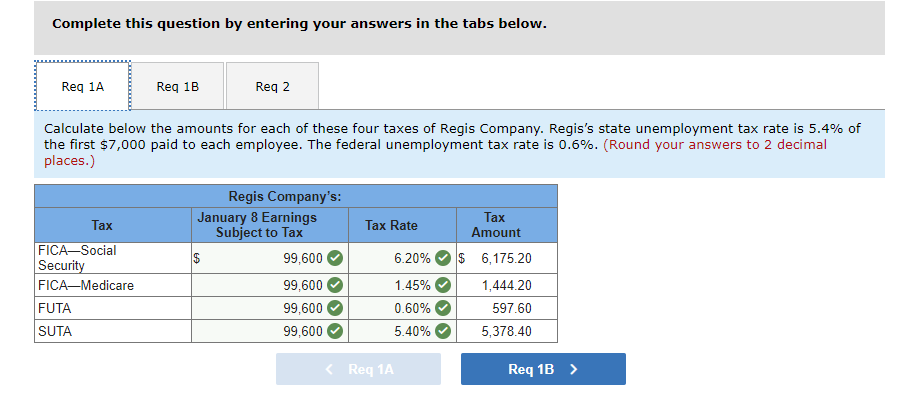Go to next step Req 1B button
Screen dimensions: 913x410
point(543,369)
